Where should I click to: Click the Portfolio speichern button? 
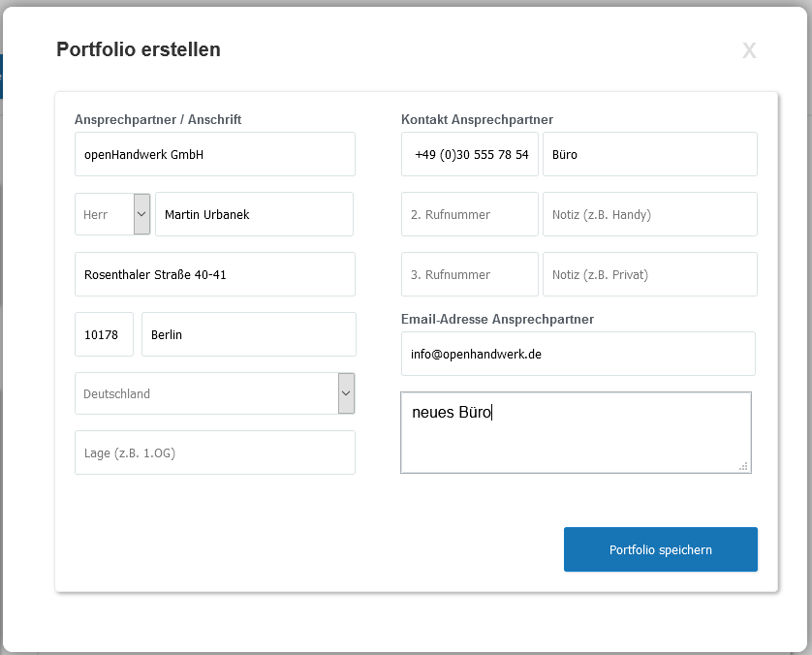(x=660, y=549)
